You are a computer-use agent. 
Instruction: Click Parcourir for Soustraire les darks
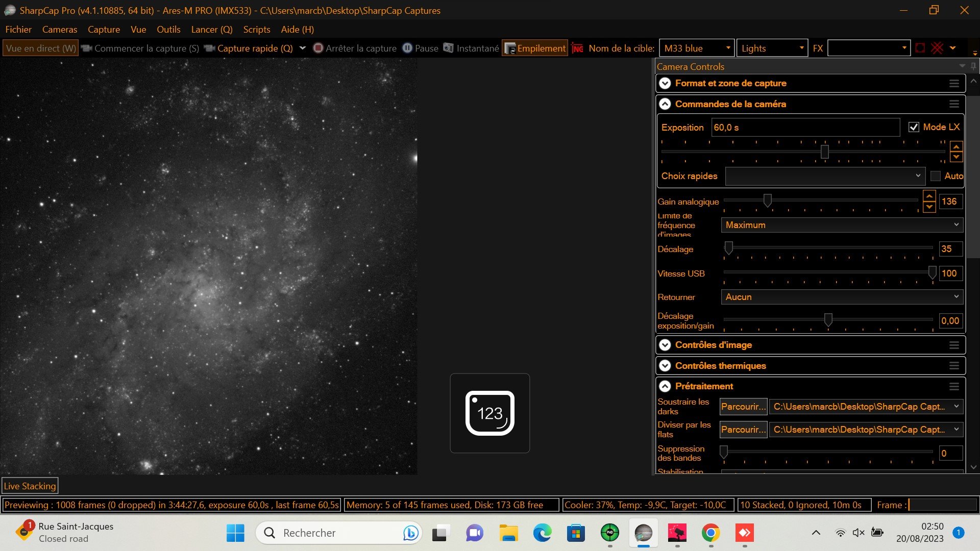pyautogui.click(x=743, y=407)
